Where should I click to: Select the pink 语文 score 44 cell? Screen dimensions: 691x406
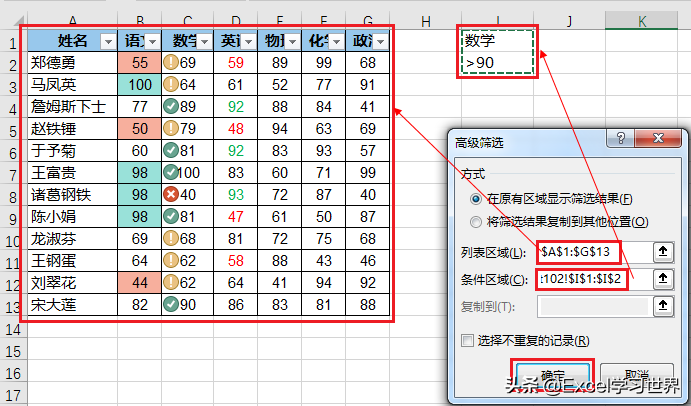pos(140,283)
